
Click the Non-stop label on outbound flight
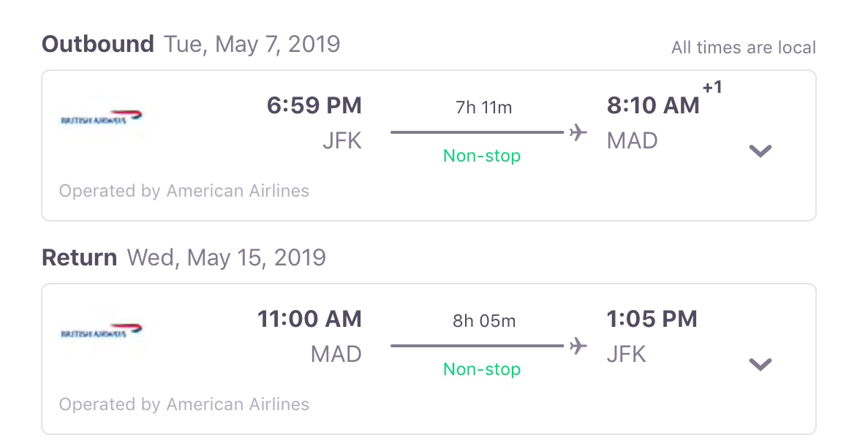[481, 155]
